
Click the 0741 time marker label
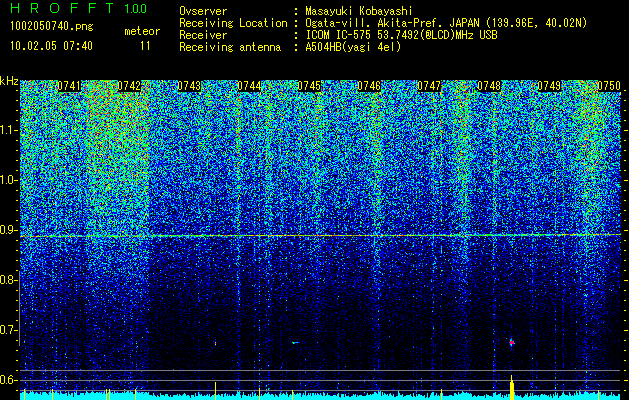coord(69,86)
